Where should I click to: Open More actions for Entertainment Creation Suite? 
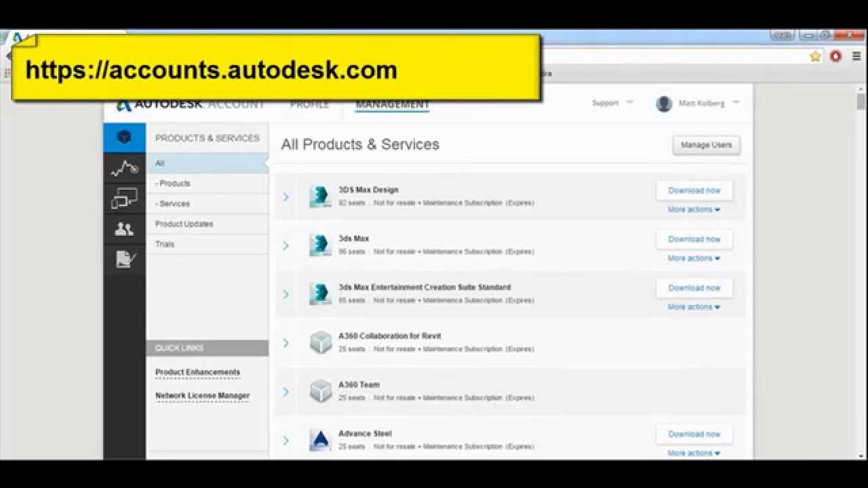[694, 307]
